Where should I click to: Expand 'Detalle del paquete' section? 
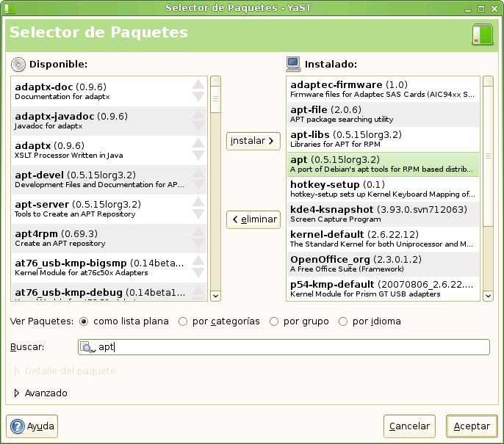pyautogui.click(x=17, y=371)
